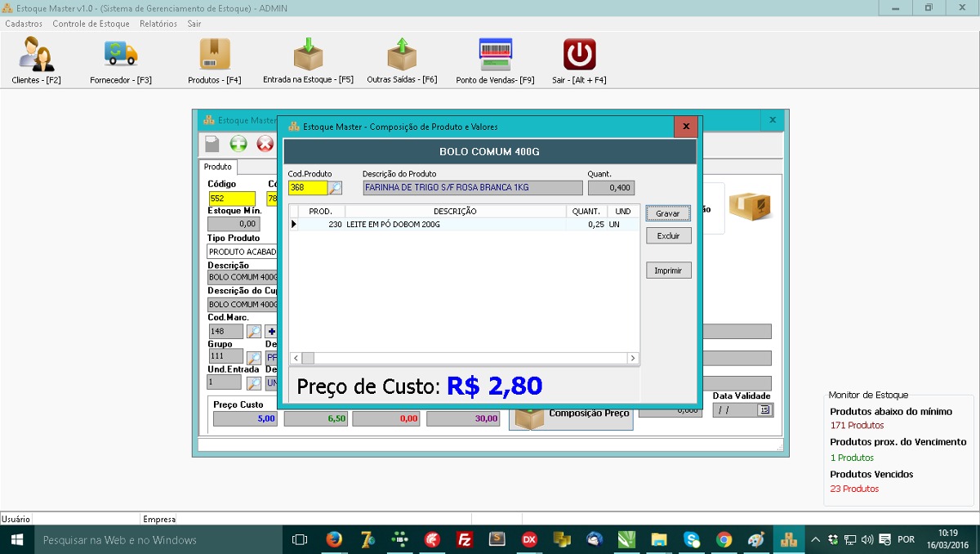
Task: Open Firefox from the taskbar
Action: [x=334, y=539]
